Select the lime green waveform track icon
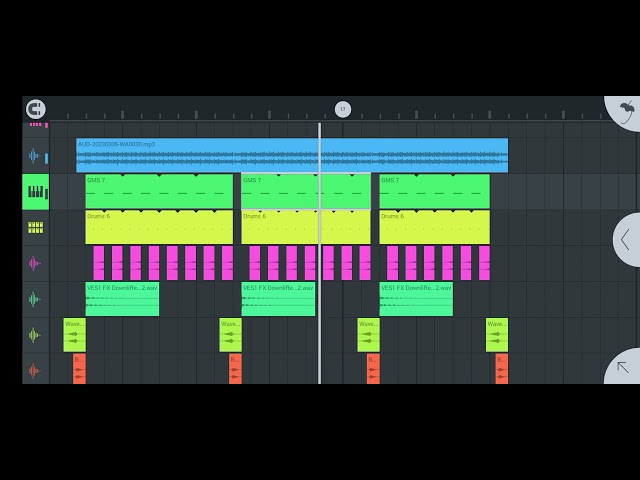The height and width of the screenshot is (480, 640). [x=35, y=335]
